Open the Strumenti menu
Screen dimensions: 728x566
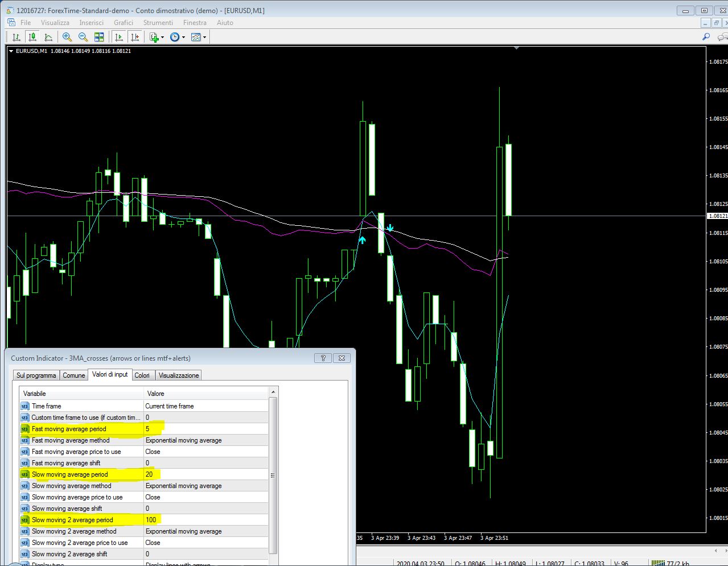coord(158,23)
